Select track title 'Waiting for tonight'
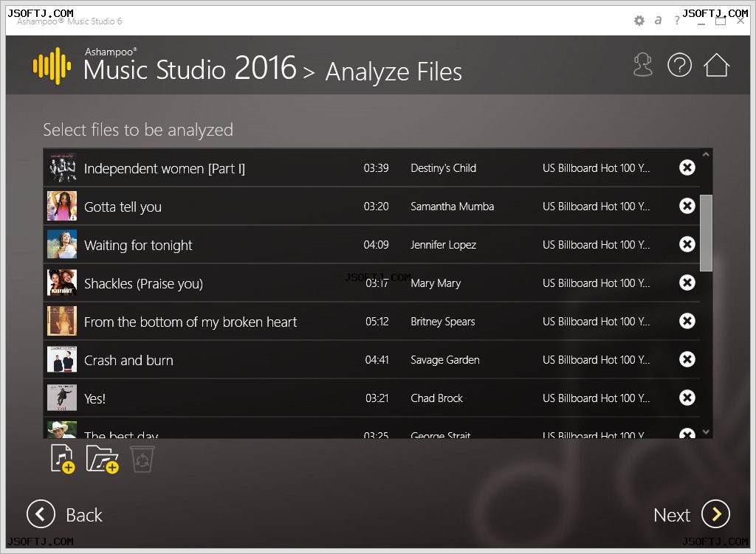Image resolution: width=756 pixels, height=554 pixels. click(x=138, y=246)
